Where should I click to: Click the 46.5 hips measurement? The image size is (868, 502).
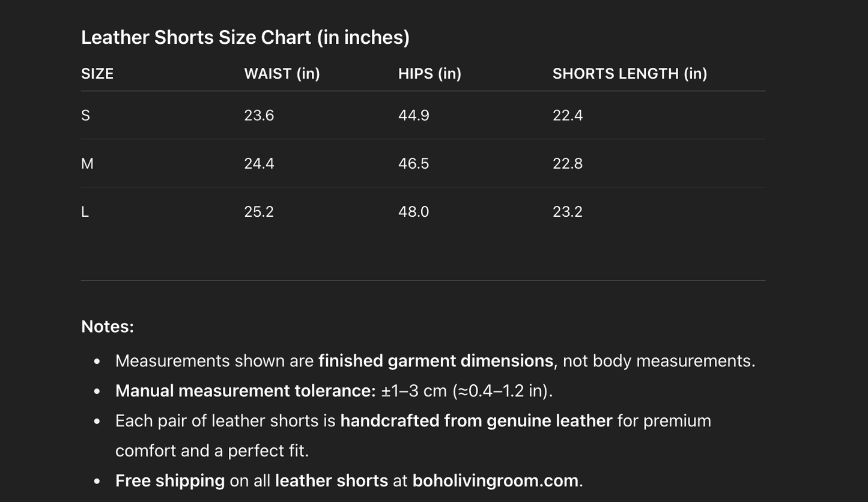(x=413, y=163)
